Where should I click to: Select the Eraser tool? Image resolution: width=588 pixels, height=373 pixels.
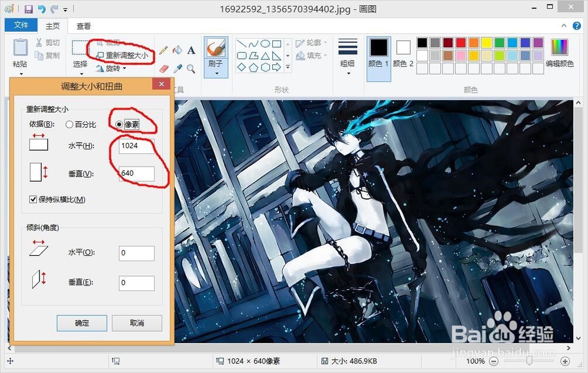[x=164, y=69]
